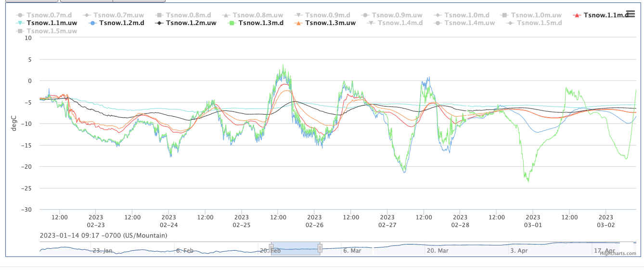The height and width of the screenshot is (270, 644).
Task: Click the navigator's right range handle
Action: click(320, 248)
